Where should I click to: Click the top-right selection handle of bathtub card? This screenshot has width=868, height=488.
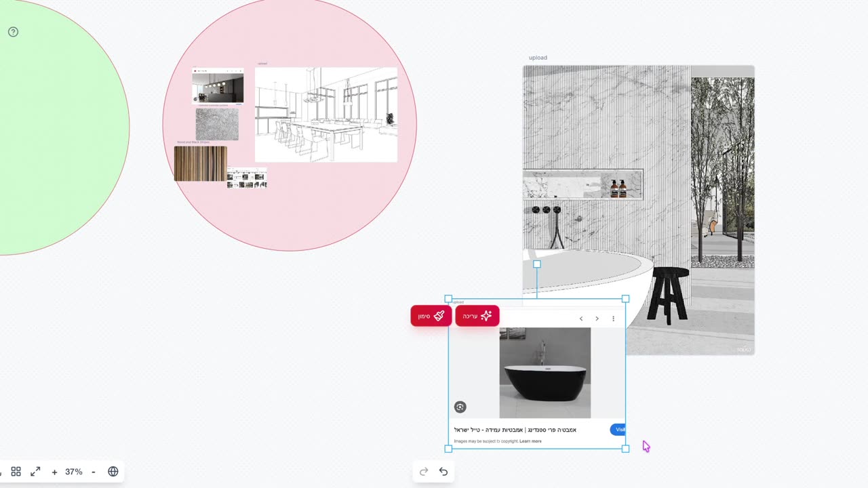click(625, 299)
